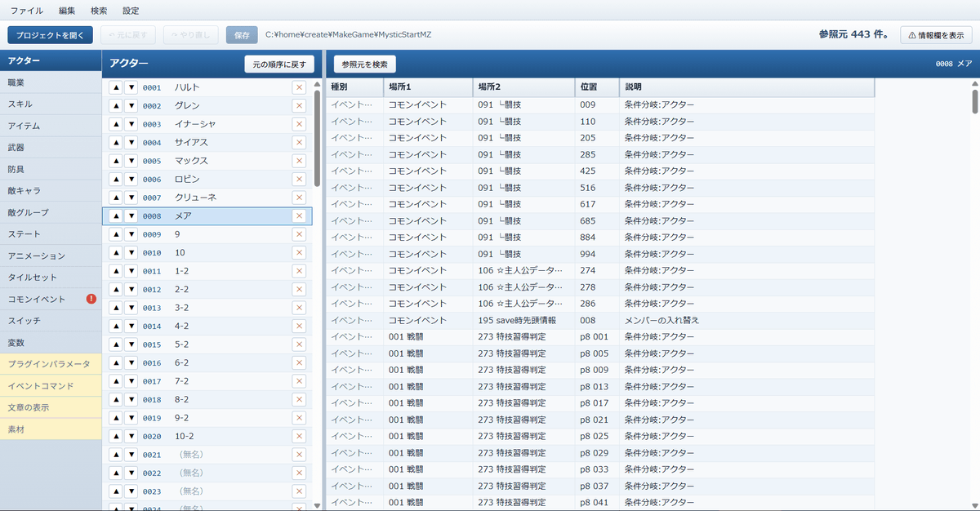Select the ステート category in sidebar

coord(51,234)
